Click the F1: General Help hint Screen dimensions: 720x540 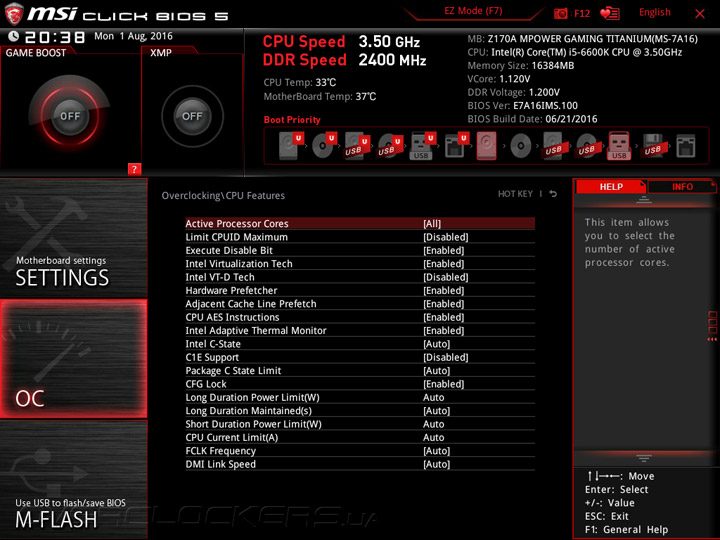click(x=626, y=529)
